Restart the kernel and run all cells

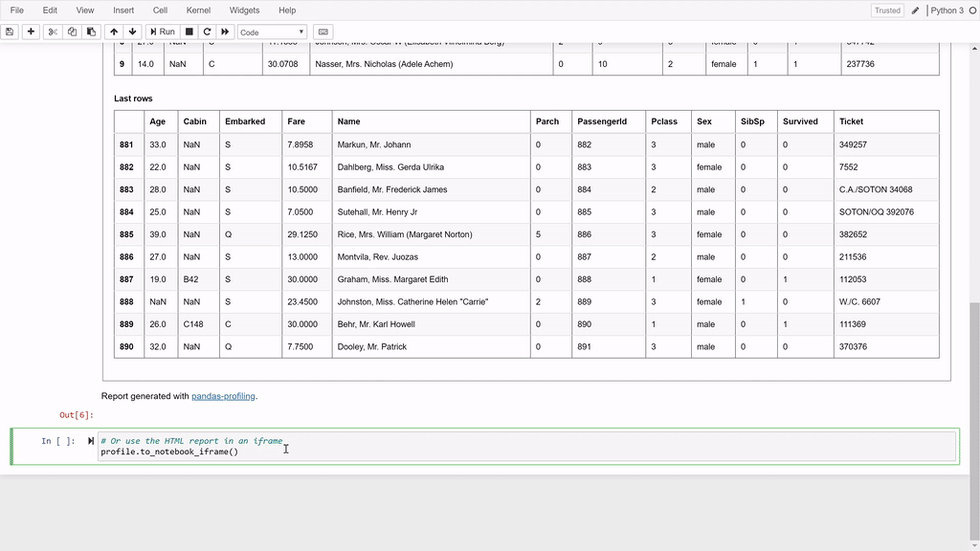pos(226,31)
